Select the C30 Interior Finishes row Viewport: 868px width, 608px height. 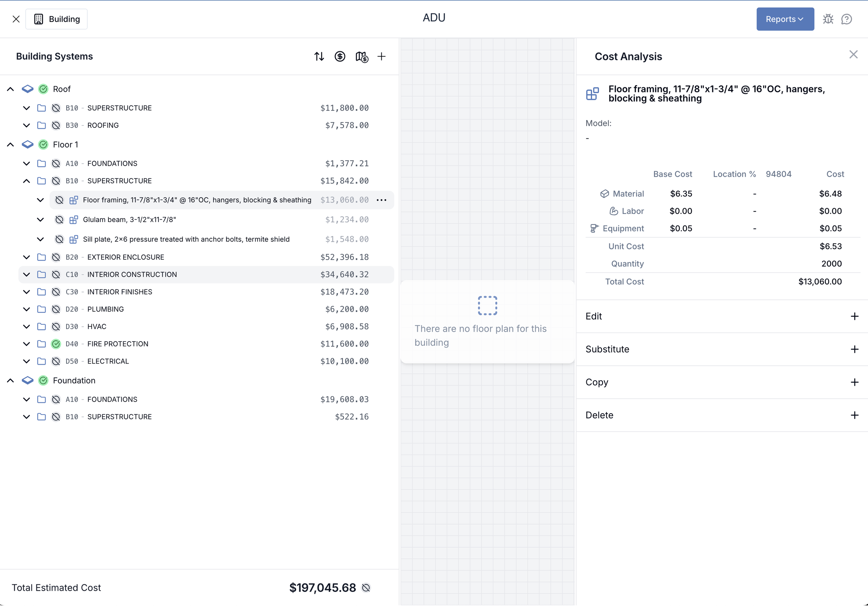(119, 292)
